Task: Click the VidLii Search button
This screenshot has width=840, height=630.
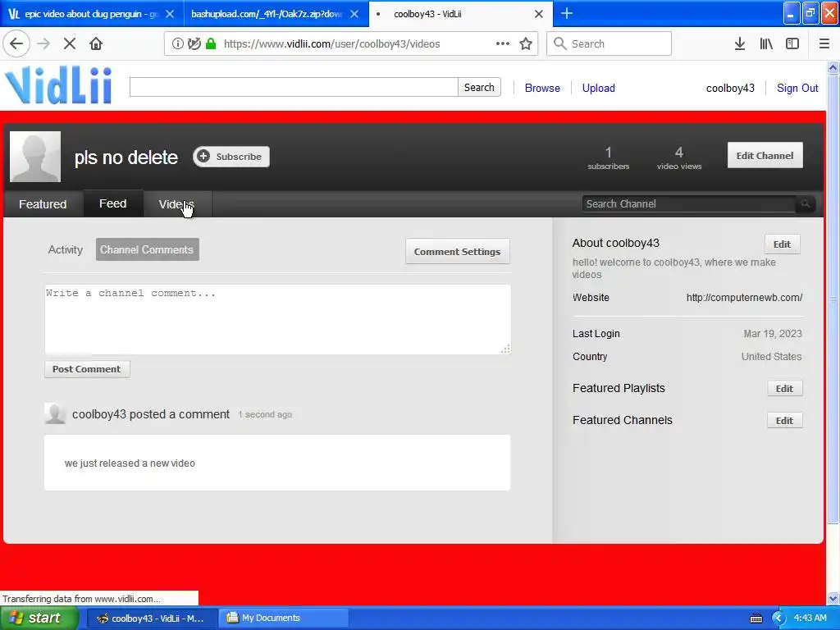Action: [x=479, y=87]
